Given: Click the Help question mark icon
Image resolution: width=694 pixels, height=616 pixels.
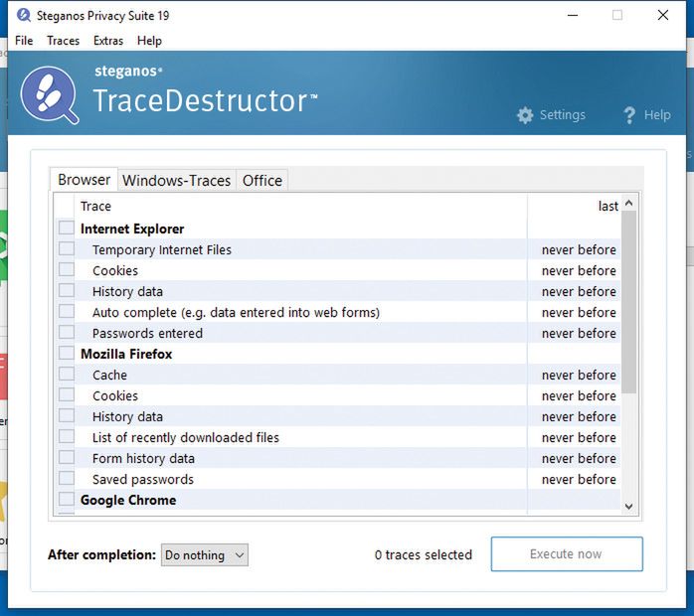Looking at the screenshot, I should click(x=629, y=115).
